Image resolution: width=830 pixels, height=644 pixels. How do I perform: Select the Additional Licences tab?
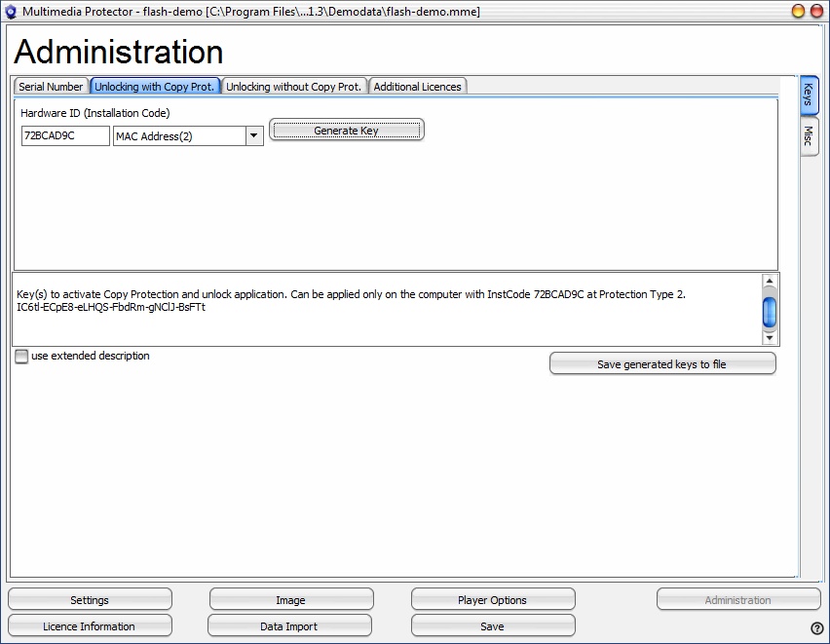tap(417, 87)
